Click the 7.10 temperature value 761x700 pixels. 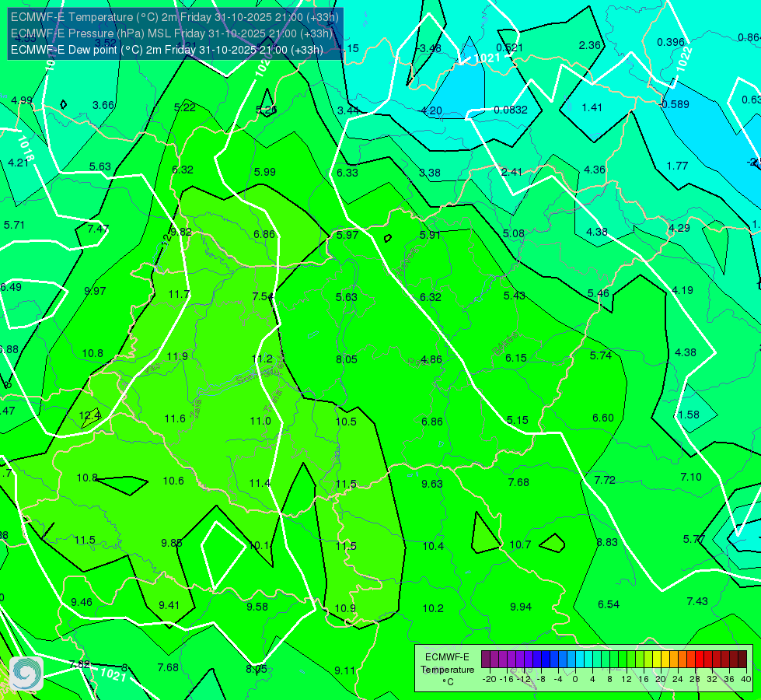click(691, 477)
